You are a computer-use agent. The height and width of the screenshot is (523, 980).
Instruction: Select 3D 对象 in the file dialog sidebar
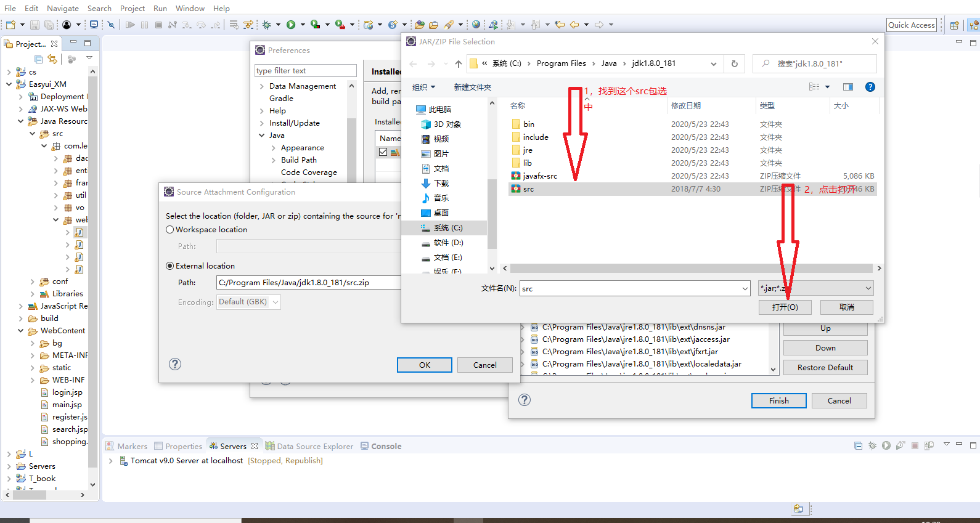pos(447,124)
